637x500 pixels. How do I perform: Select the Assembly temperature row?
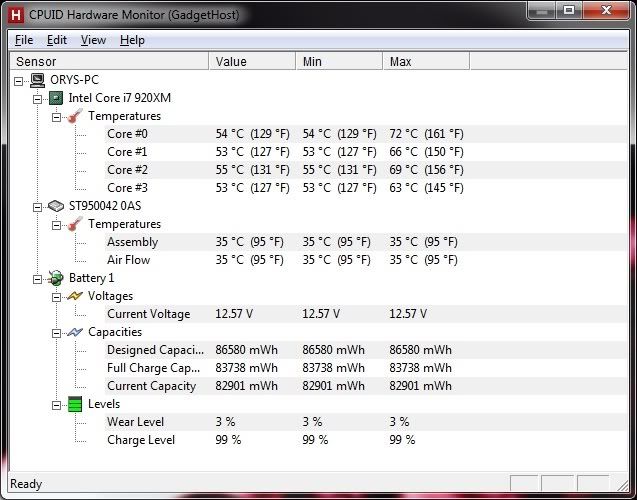point(365,242)
